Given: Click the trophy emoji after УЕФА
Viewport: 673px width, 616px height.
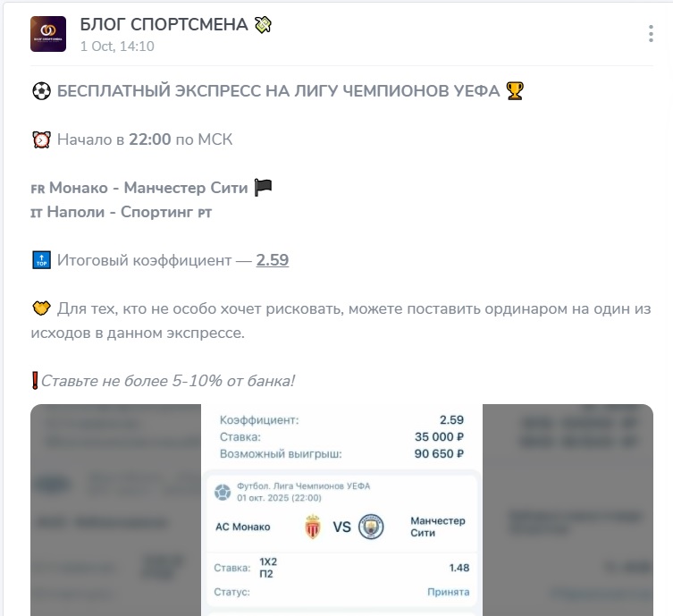Looking at the screenshot, I should click(x=515, y=91).
